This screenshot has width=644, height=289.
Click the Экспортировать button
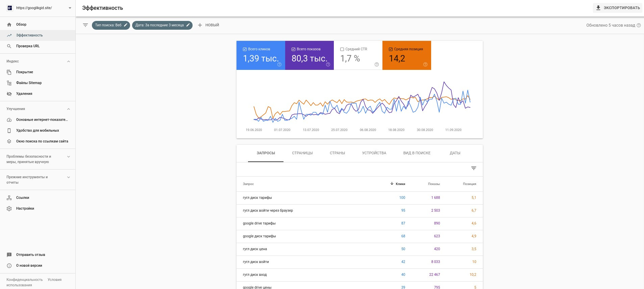coord(618,8)
